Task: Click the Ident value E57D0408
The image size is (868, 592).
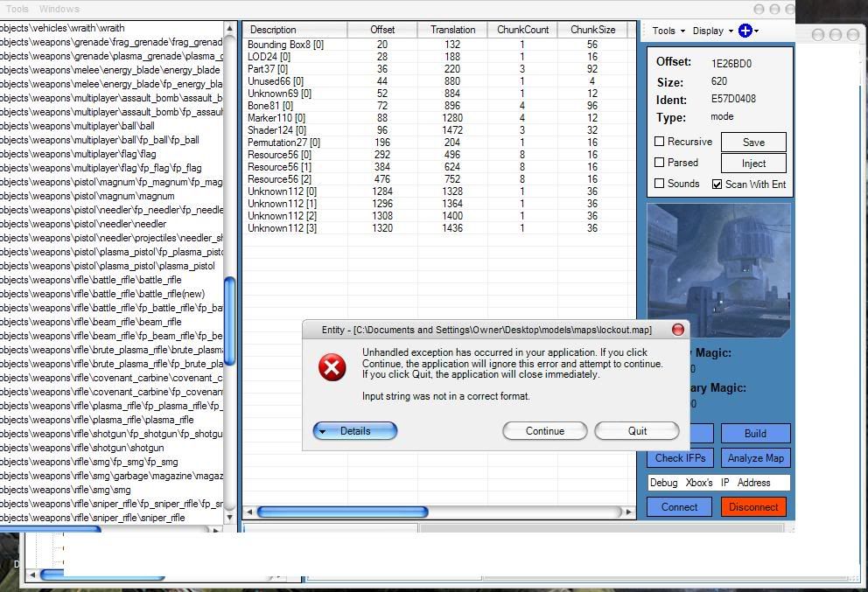Action: point(733,99)
